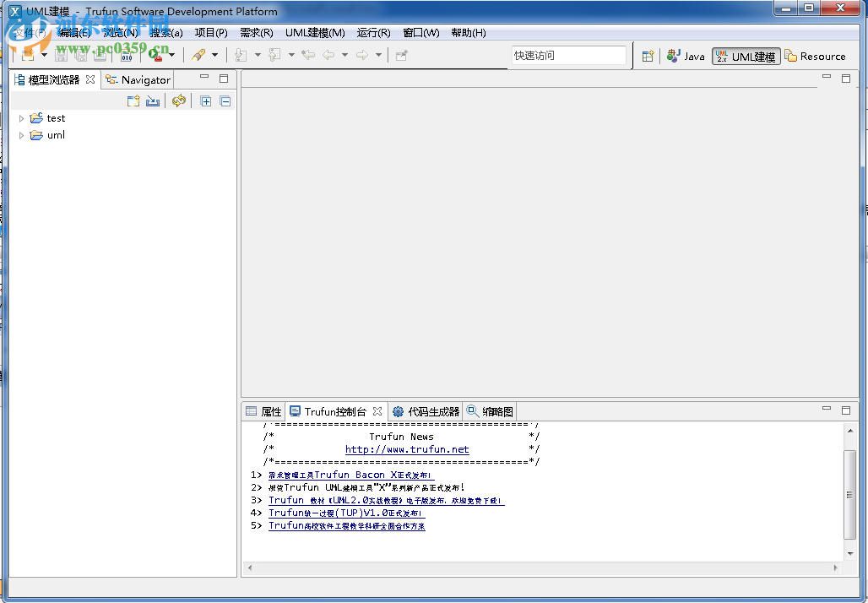Click the import model icon in 模型浏览器 toolbar
The image size is (868, 603).
(x=153, y=100)
